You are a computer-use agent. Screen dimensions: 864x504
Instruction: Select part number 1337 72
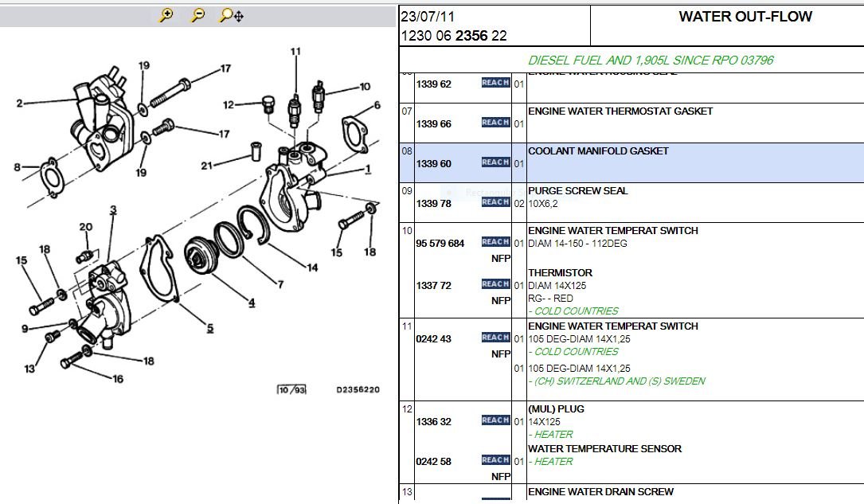pyautogui.click(x=434, y=285)
